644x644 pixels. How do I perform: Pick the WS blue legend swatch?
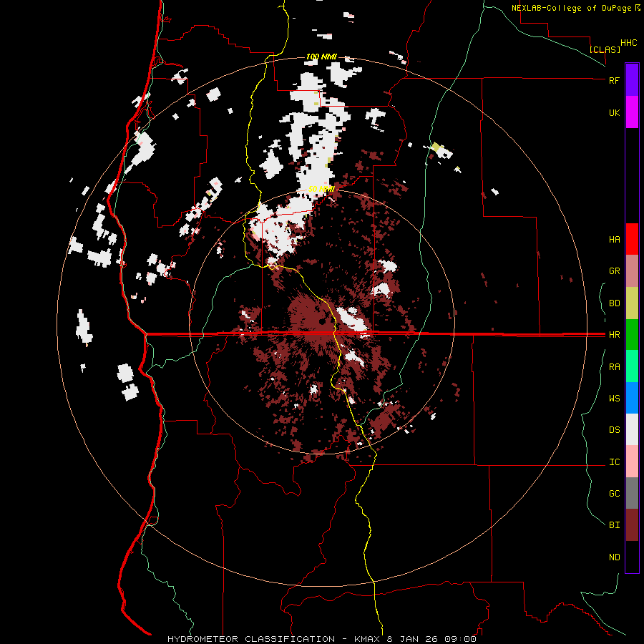632,398
